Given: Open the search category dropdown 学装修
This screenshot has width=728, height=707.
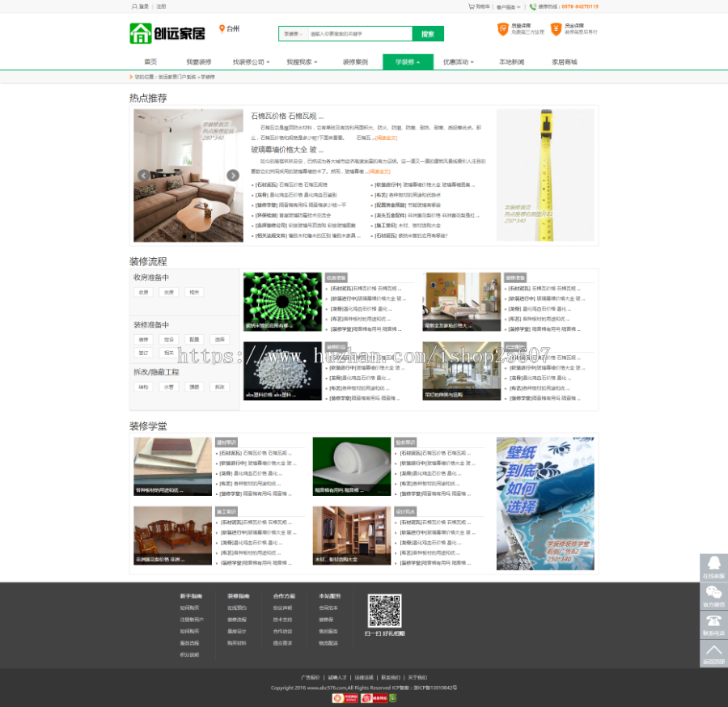Looking at the screenshot, I should [x=294, y=33].
